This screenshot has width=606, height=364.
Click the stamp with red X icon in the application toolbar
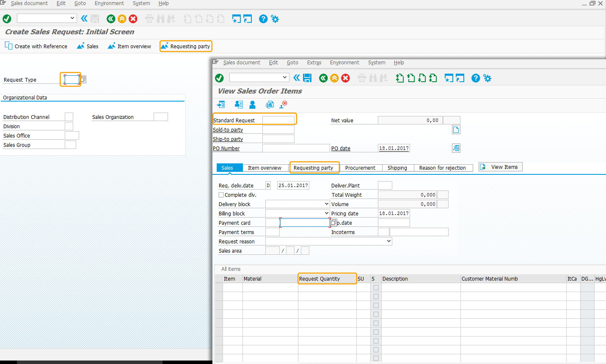tap(284, 104)
